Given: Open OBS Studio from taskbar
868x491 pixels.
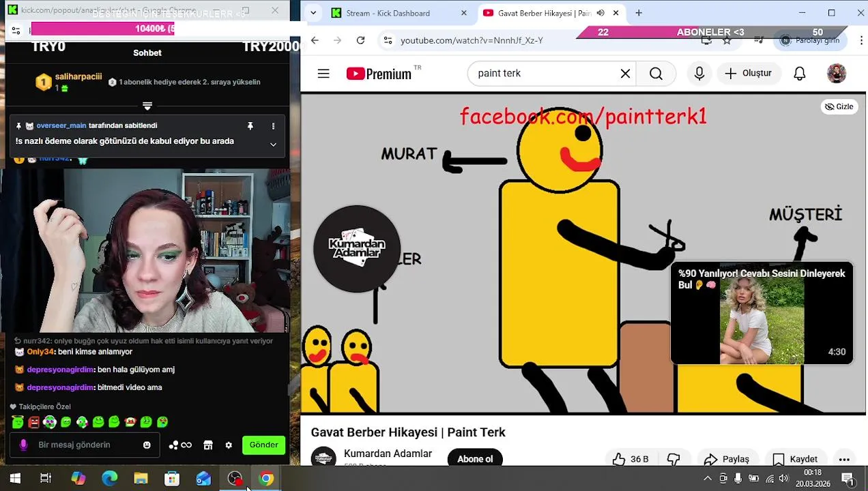Looking at the screenshot, I should coord(235,479).
